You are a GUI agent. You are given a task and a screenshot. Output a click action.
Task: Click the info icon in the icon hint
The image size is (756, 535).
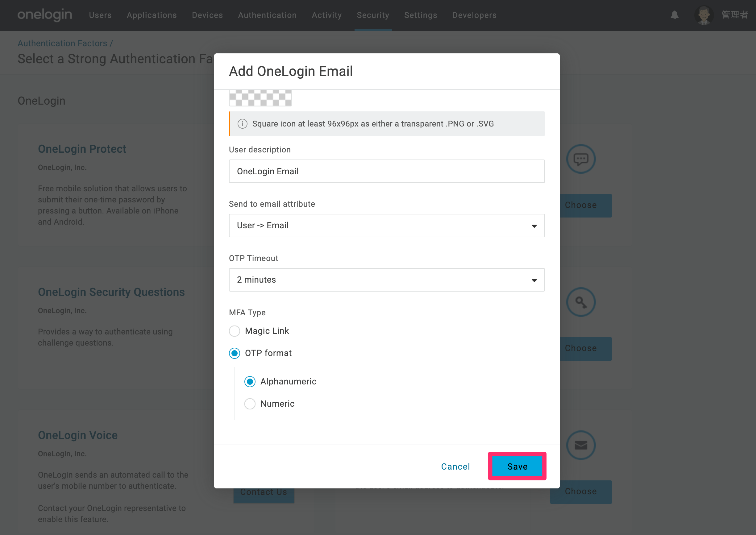243,124
